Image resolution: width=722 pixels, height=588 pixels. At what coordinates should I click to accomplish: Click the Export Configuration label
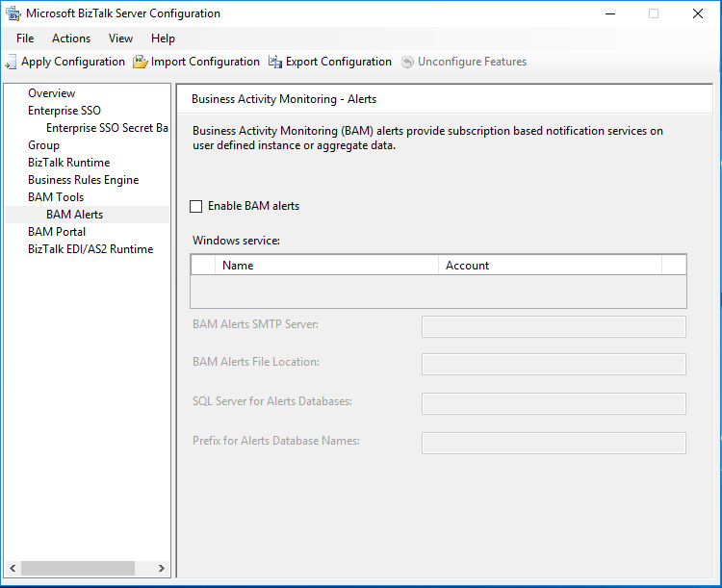339,62
